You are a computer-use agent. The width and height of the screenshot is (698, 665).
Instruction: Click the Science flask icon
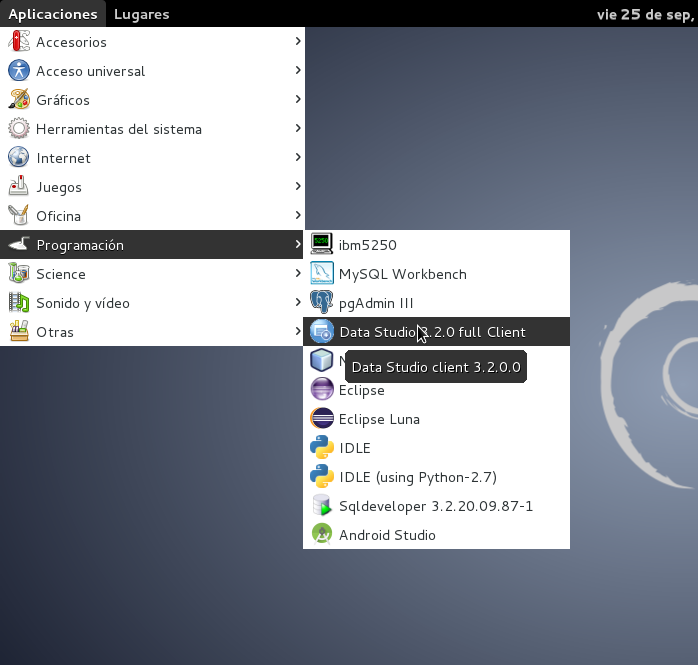click(19, 273)
